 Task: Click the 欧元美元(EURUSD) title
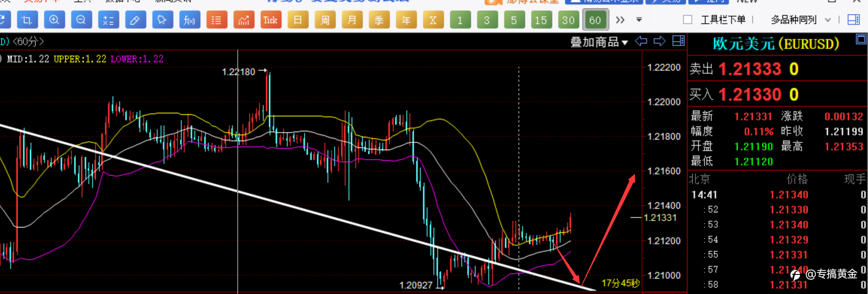(x=776, y=44)
